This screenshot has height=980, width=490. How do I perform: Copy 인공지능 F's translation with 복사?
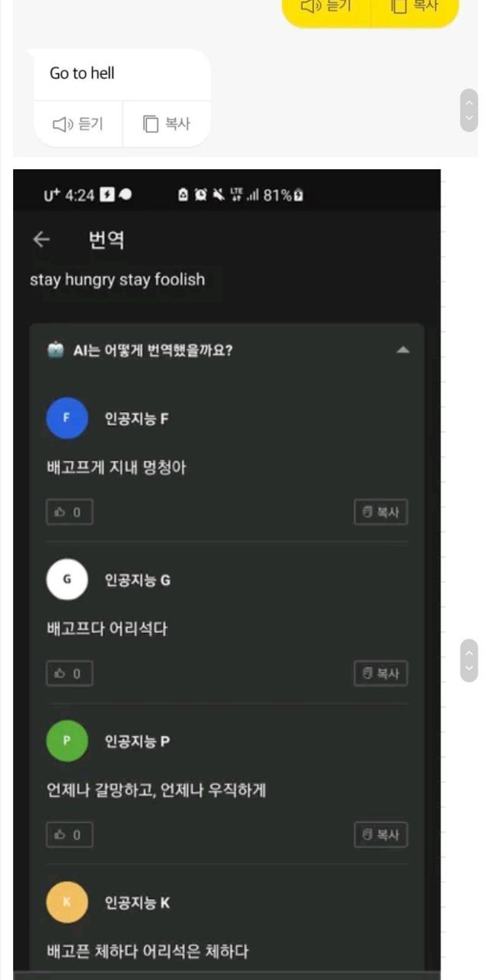click(x=381, y=512)
